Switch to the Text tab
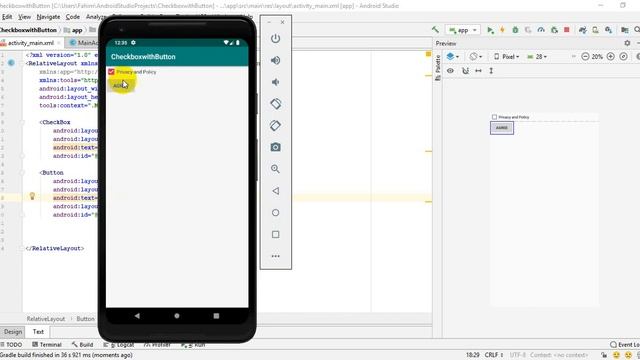640x360 pixels. pos(38,332)
